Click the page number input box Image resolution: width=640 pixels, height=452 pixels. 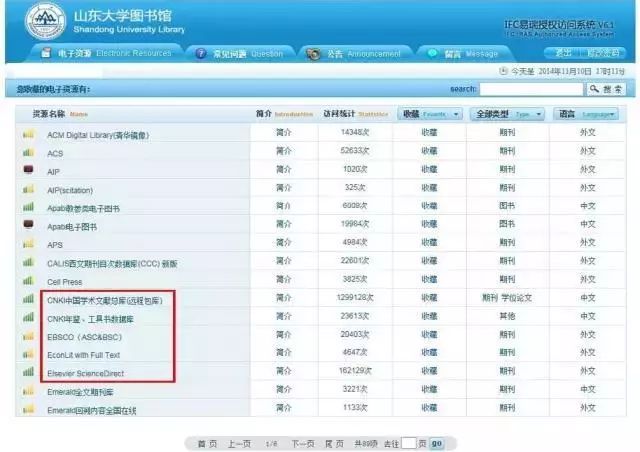point(409,443)
